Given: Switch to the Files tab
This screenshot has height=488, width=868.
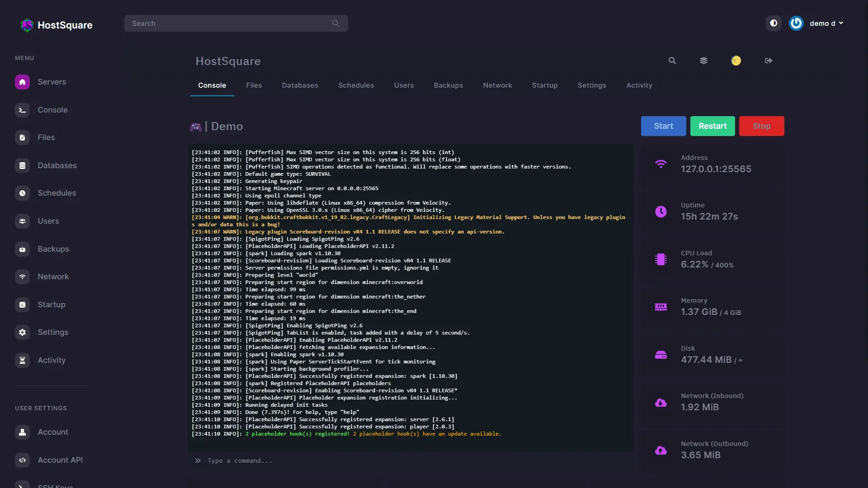Looking at the screenshot, I should point(254,85).
